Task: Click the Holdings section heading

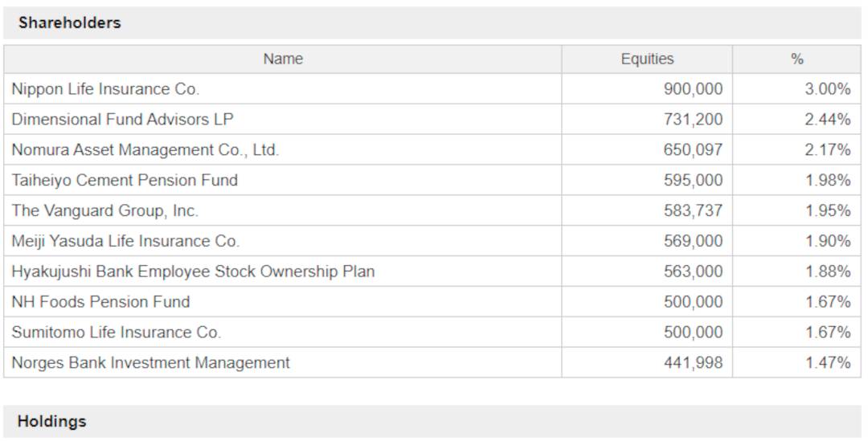Action: click(51, 422)
